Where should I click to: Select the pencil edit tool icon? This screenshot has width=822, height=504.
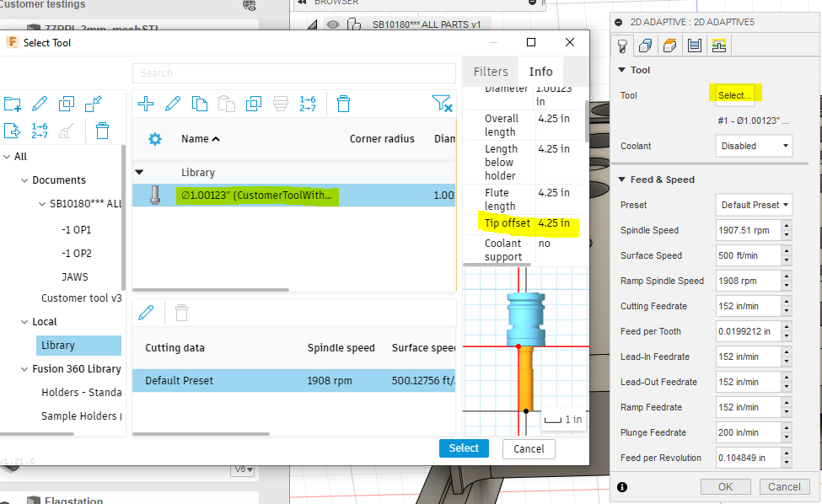pyautogui.click(x=172, y=103)
